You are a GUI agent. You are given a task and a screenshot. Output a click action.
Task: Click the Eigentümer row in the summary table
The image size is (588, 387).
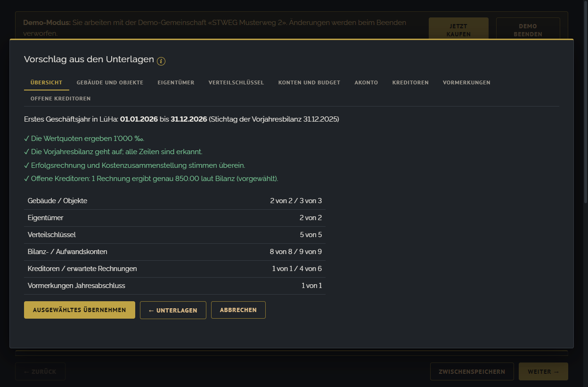click(x=175, y=218)
